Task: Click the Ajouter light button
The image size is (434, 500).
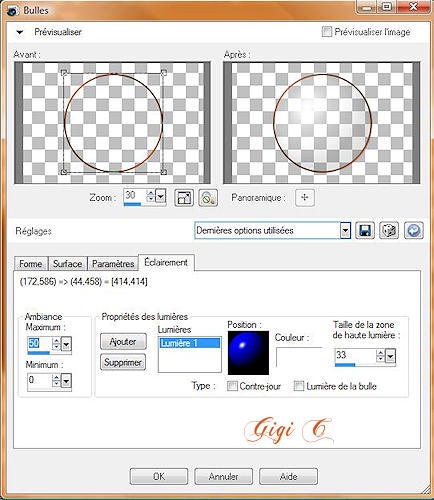Action: pyautogui.click(x=123, y=342)
